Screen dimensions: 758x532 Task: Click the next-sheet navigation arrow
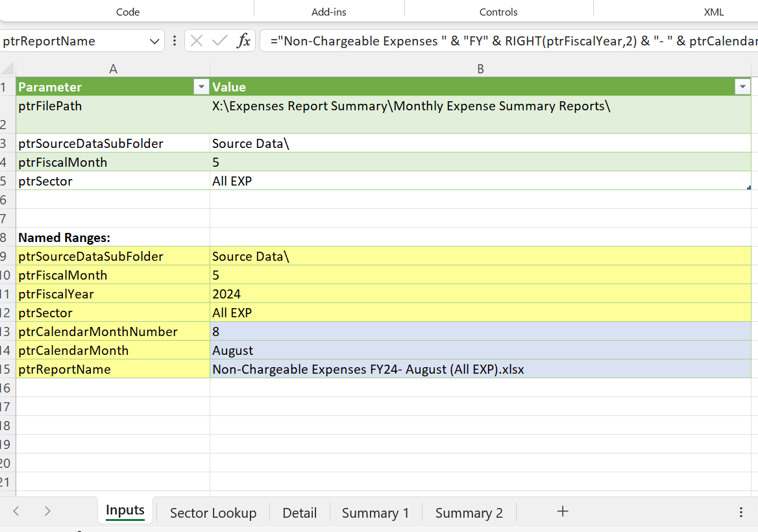[x=47, y=512]
